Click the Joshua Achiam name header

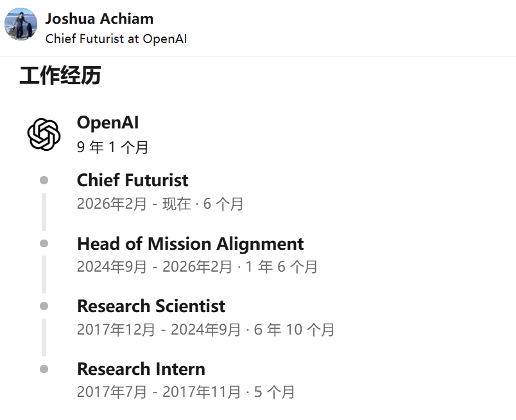coord(99,19)
